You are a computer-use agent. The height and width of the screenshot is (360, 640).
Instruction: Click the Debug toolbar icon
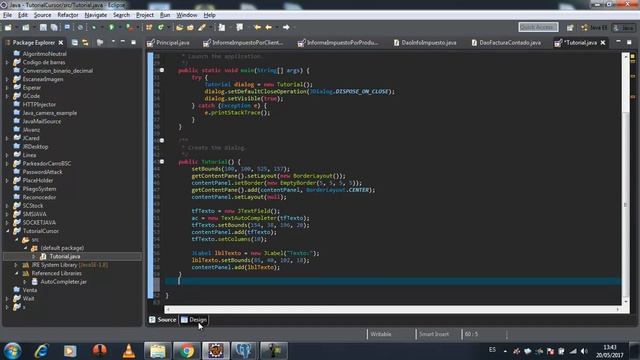[x=93, y=27]
